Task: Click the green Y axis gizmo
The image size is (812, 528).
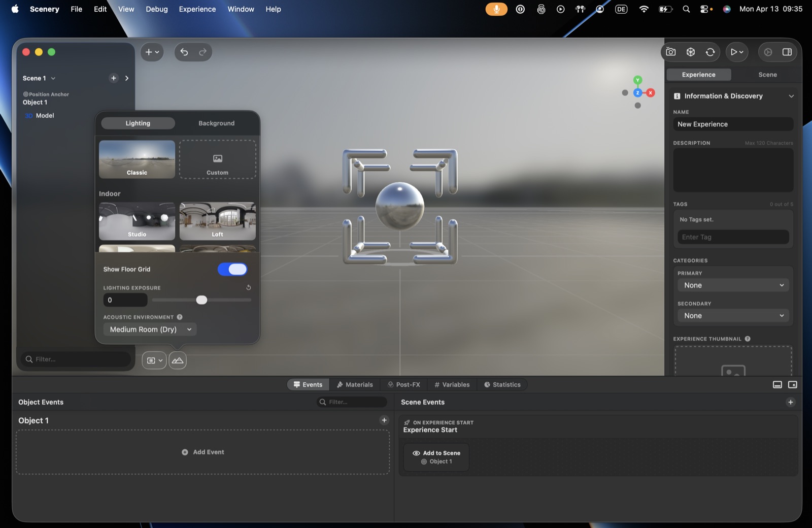Action: (638, 80)
